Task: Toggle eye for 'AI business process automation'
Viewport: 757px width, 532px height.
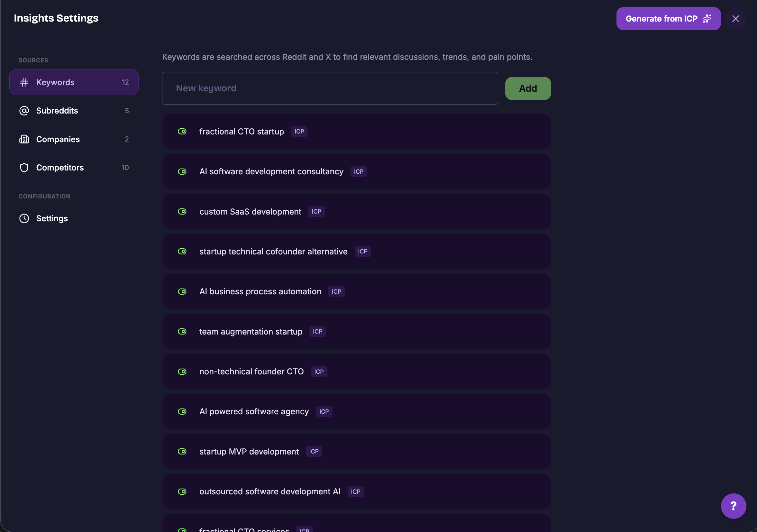Action: [x=182, y=291]
